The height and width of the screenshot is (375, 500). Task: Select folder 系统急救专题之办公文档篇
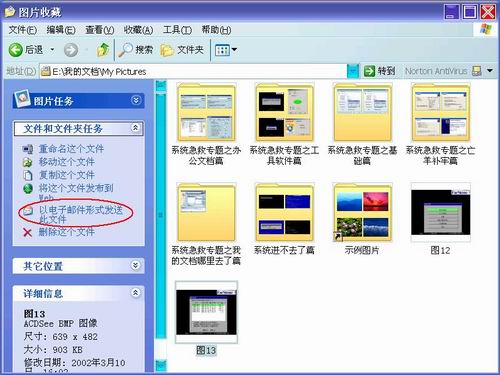pos(206,124)
